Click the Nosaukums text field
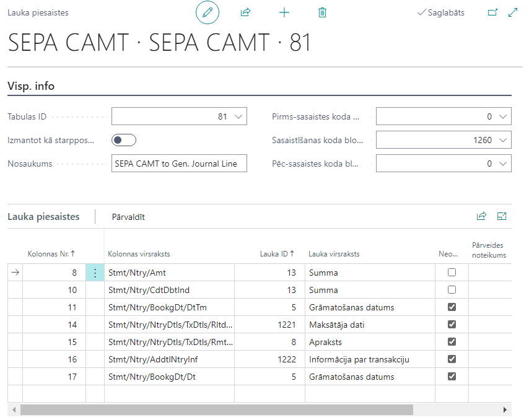This screenshot has height=420, width=529. [179, 164]
